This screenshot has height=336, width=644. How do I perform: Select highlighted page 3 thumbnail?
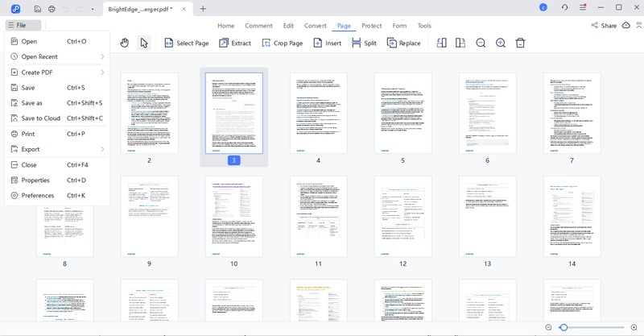pos(234,113)
